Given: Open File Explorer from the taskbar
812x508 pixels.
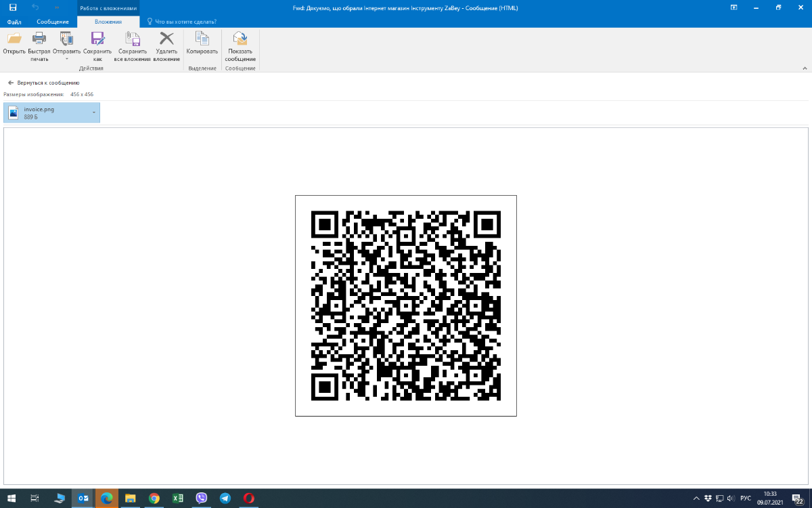Looking at the screenshot, I should coord(131,498).
